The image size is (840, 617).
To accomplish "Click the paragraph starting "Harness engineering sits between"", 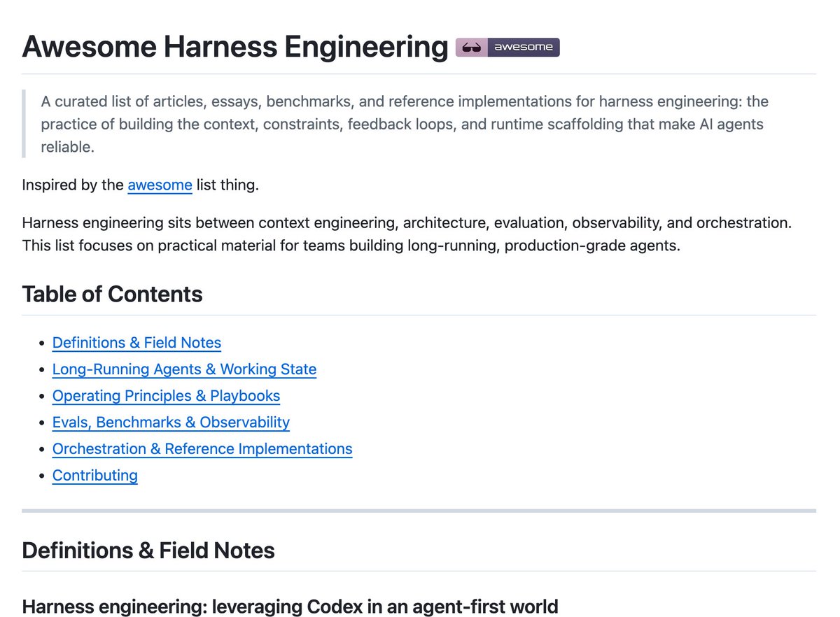I will coord(406,235).
